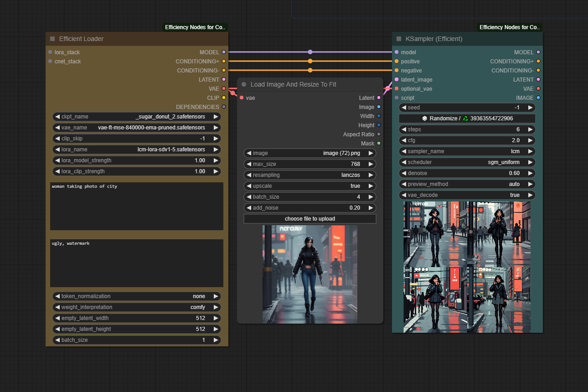The image size is (588, 392).
Task: Click the MODEL output socket on KSampler
Action: (x=538, y=52)
